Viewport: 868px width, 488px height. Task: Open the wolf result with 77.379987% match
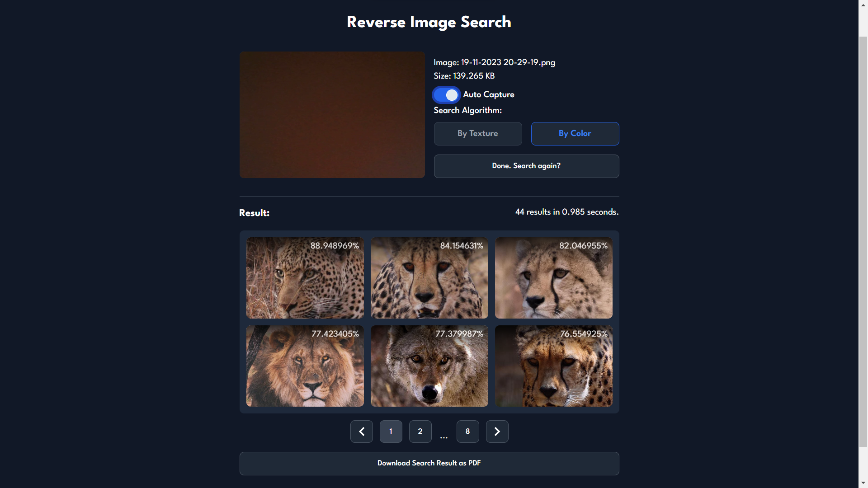tap(429, 366)
